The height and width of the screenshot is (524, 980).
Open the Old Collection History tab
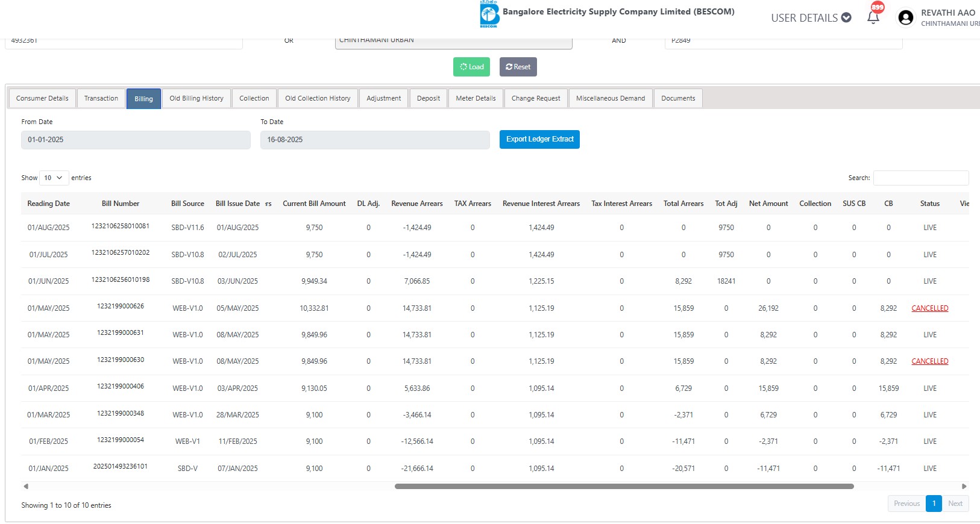[x=318, y=98]
